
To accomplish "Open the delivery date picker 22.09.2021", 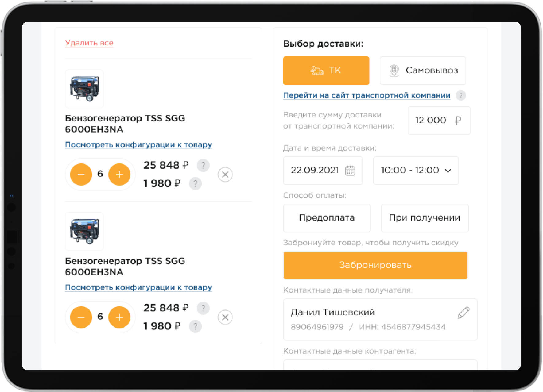I will pyautogui.click(x=323, y=171).
